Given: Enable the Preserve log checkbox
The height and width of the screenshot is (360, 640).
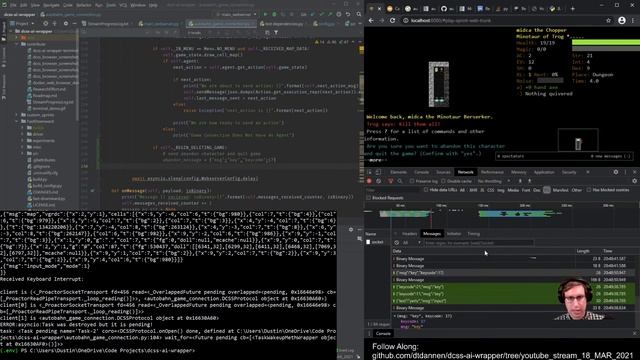Looking at the screenshot, I should (412, 181).
